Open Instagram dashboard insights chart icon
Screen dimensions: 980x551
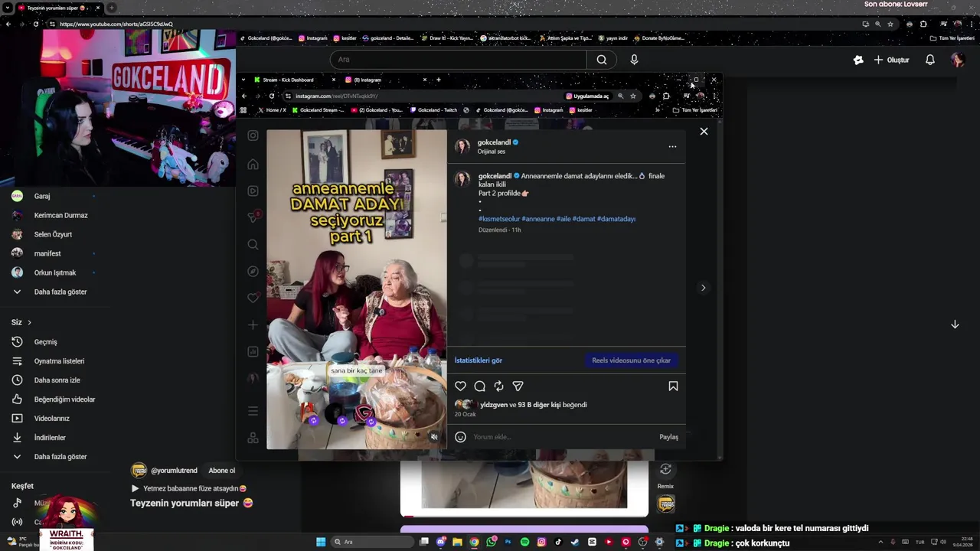[253, 352]
